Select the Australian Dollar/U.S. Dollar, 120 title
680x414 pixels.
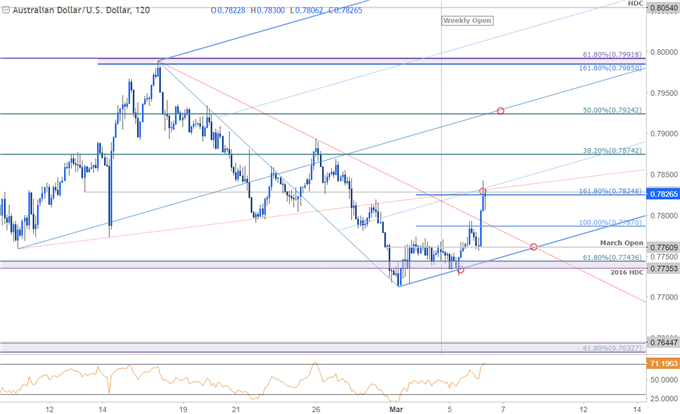pos(81,10)
